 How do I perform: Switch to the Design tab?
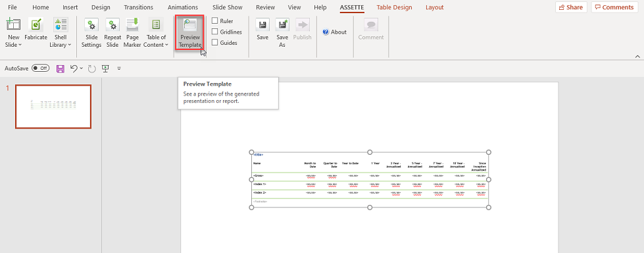pyautogui.click(x=101, y=7)
